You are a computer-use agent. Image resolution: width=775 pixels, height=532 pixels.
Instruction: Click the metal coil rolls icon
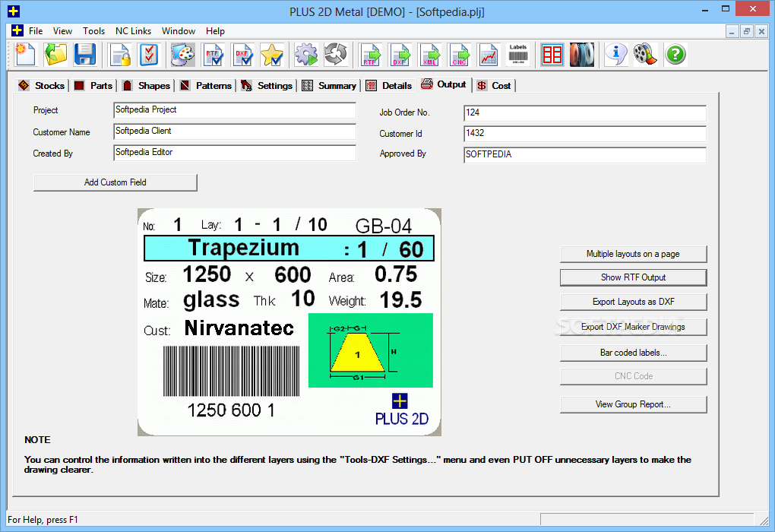[x=582, y=55]
